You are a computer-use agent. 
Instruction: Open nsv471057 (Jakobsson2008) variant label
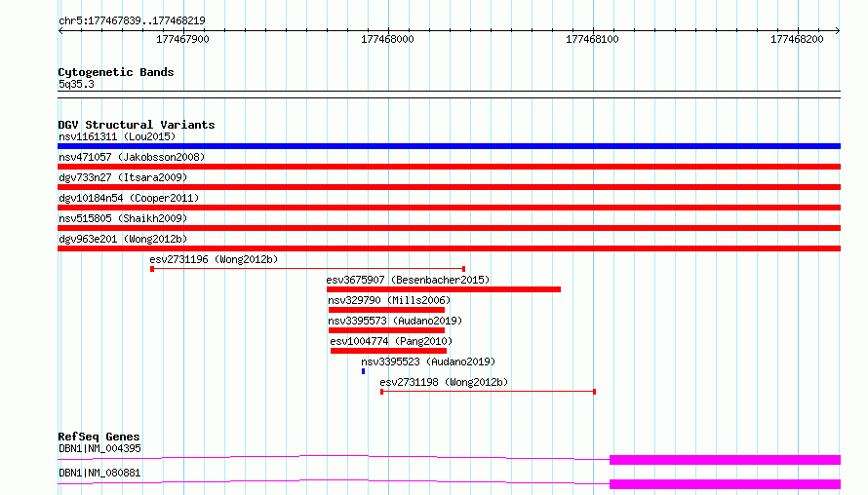click(132, 157)
